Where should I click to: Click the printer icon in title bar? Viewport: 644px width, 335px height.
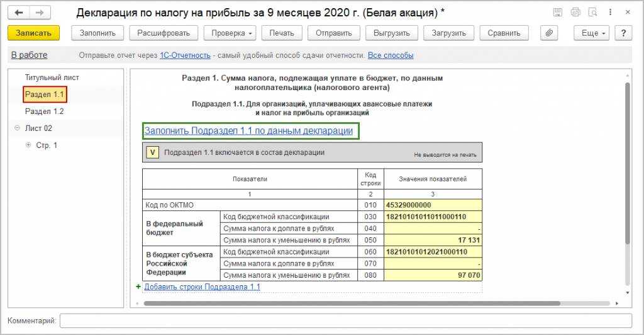[575, 13]
